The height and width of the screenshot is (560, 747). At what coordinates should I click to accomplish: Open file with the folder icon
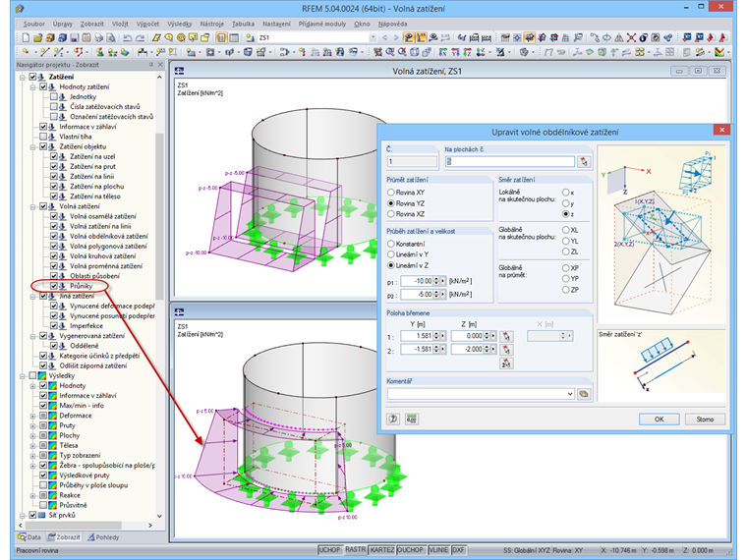point(38,37)
